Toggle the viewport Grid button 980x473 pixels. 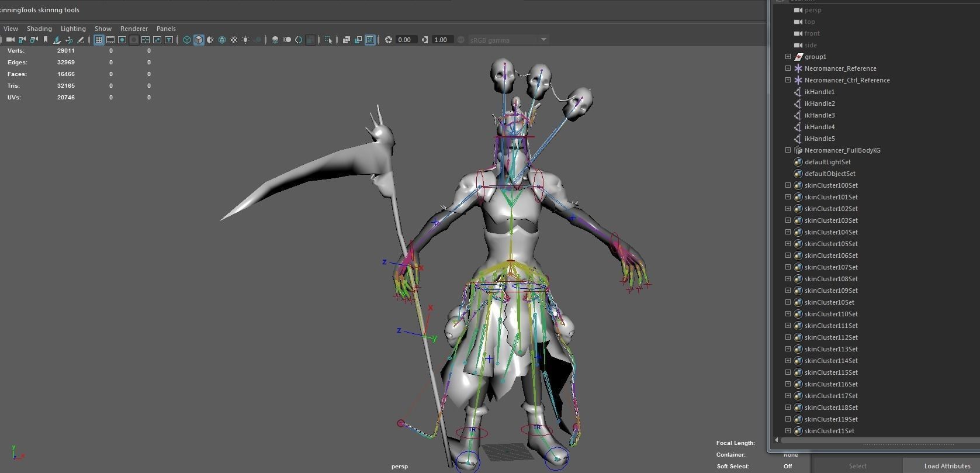point(98,40)
